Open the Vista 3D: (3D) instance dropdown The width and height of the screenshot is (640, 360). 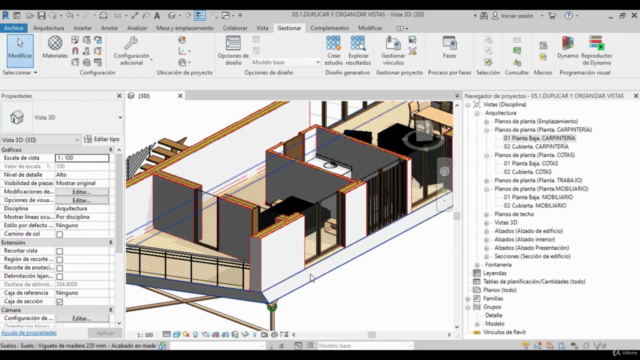[x=41, y=140]
